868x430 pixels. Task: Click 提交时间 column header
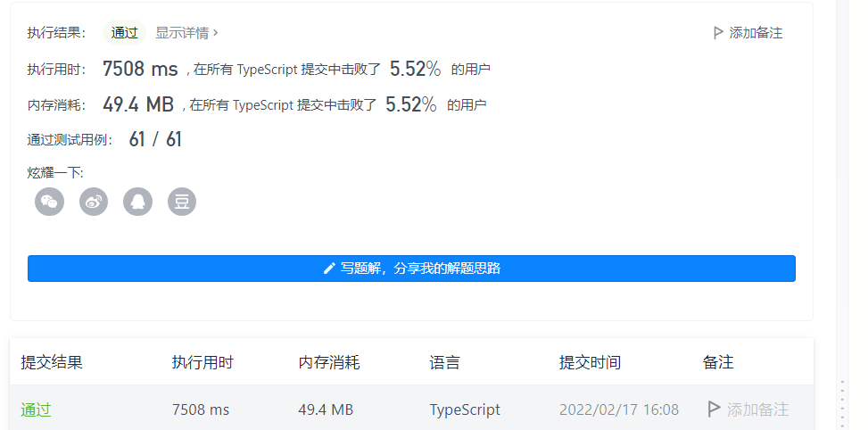point(590,362)
